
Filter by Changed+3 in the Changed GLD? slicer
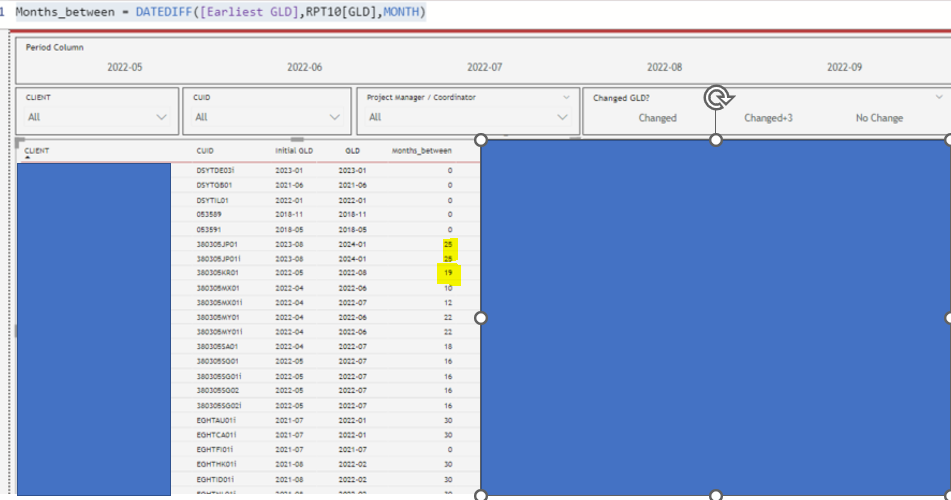pyautogui.click(x=768, y=118)
